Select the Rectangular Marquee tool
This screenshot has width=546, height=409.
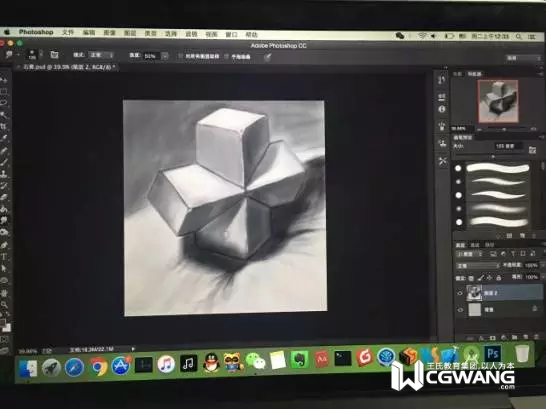pos(4,91)
